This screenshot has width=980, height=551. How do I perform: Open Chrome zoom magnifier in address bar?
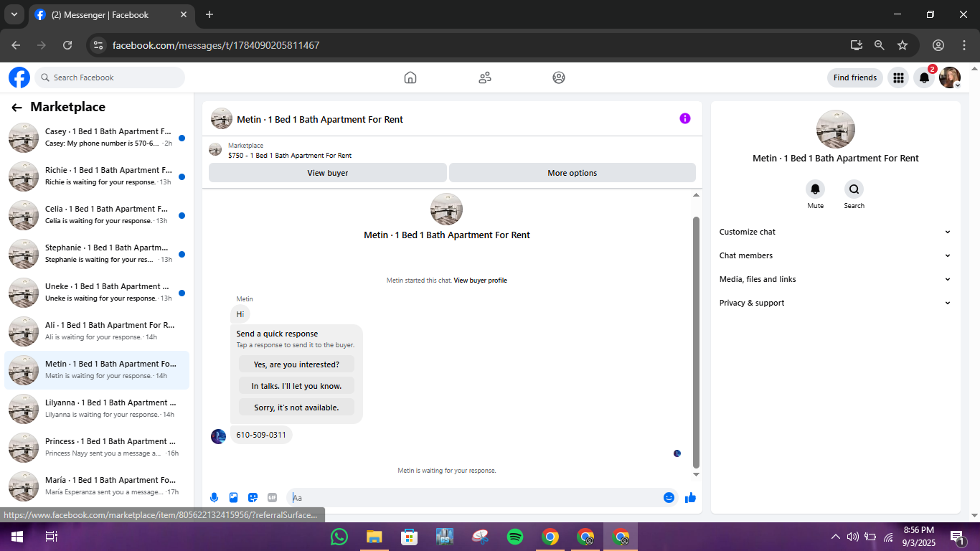(880, 45)
